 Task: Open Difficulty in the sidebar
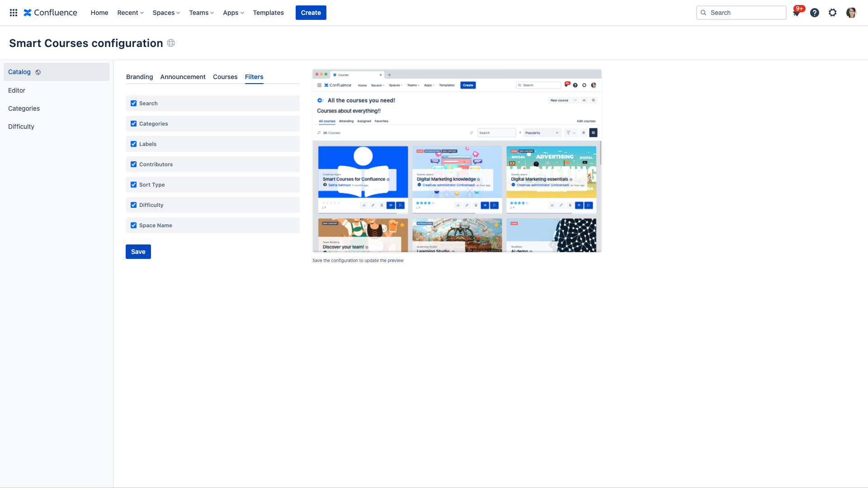[57, 127]
